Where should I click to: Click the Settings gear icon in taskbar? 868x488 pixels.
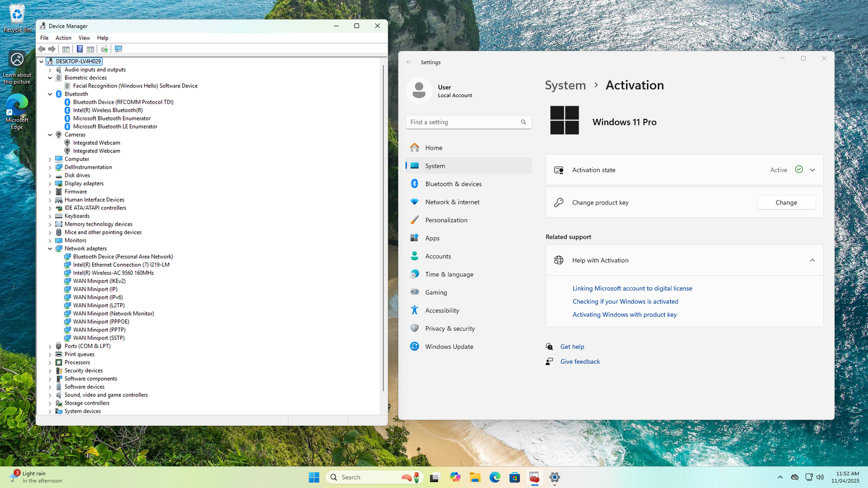click(554, 477)
